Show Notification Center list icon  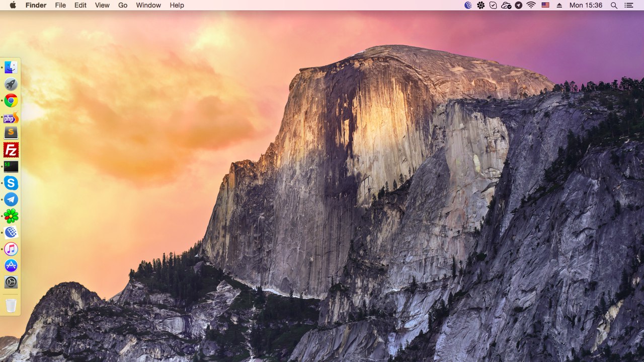[x=629, y=5]
